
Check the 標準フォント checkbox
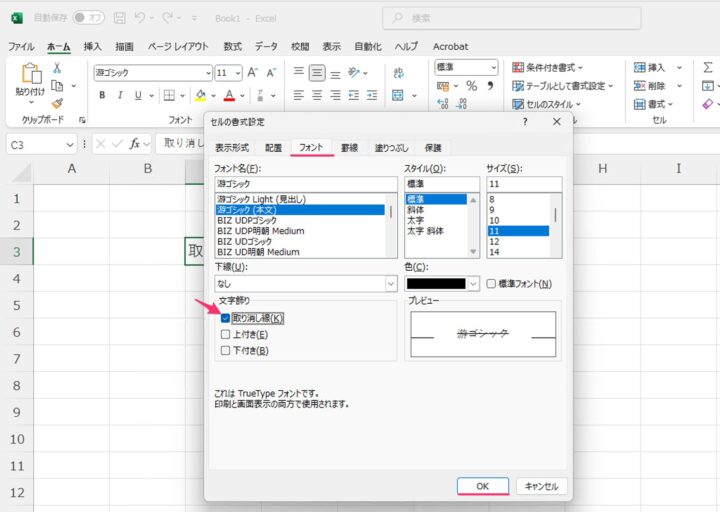(491, 284)
